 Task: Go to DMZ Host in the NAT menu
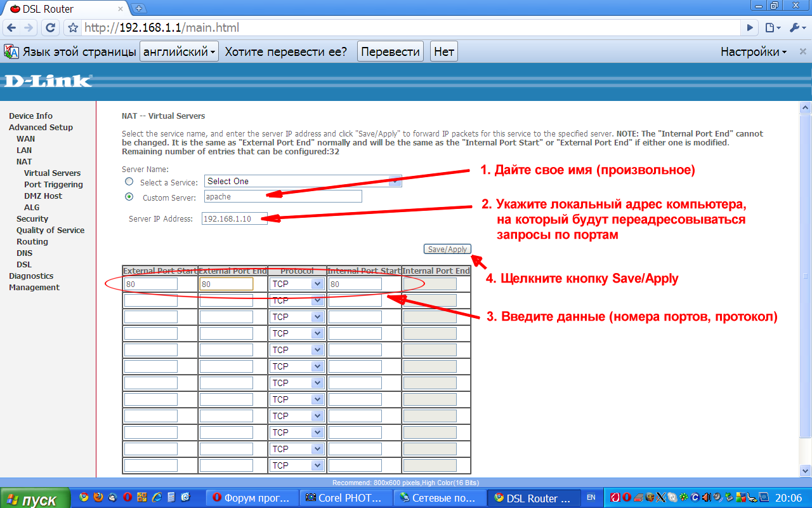[43, 196]
